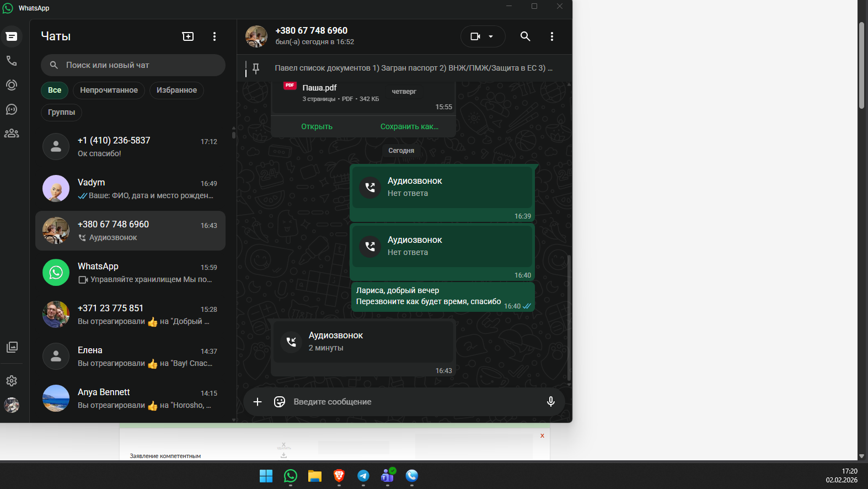Close the banner with red x in background window
Screen dimensions: 868x489
[x=542, y=435]
